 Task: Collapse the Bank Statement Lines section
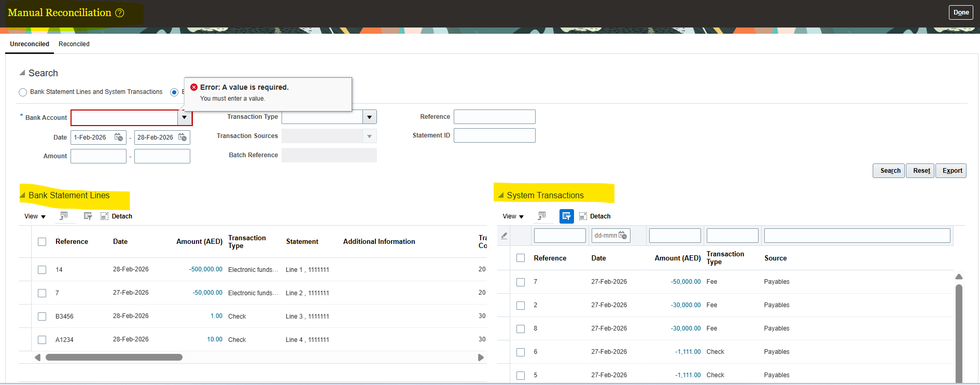[22, 196]
